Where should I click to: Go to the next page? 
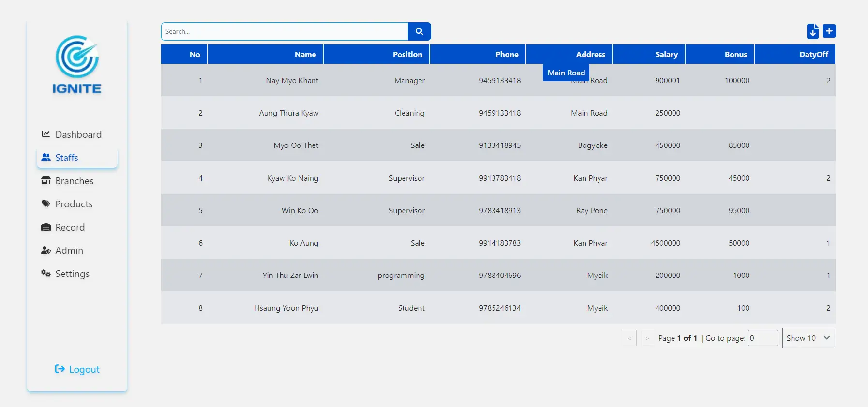click(647, 338)
